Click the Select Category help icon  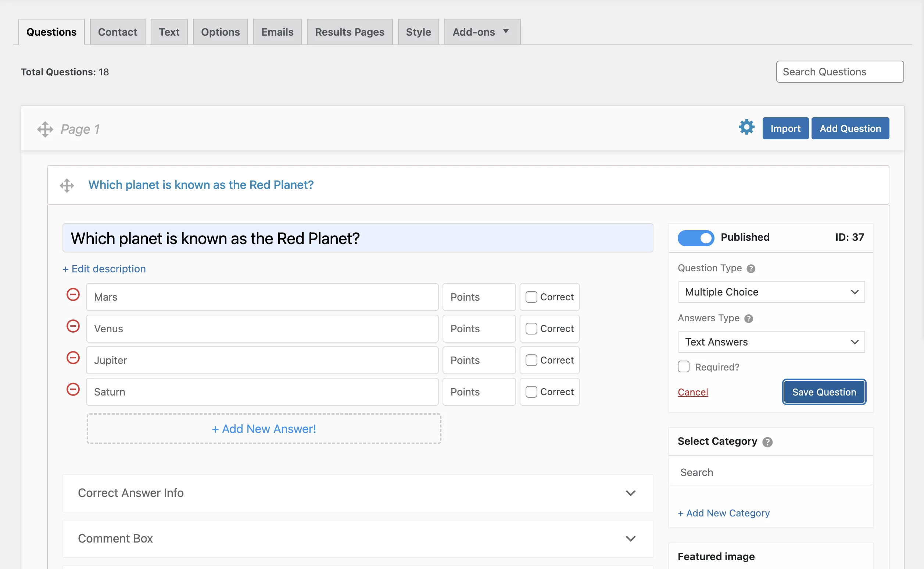click(x=767, y=442)
